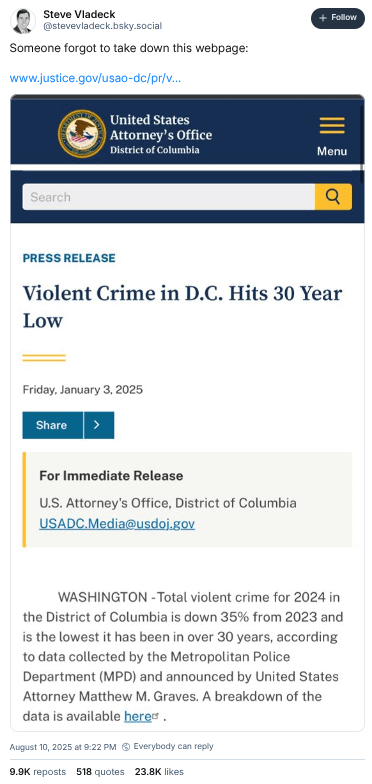View the 23.8K likes list
This screenshot has width=372, height=784.
click(159, 772)
